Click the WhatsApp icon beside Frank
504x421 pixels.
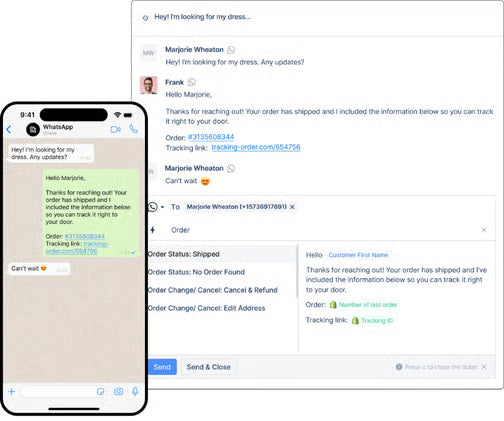click(192, 82)
